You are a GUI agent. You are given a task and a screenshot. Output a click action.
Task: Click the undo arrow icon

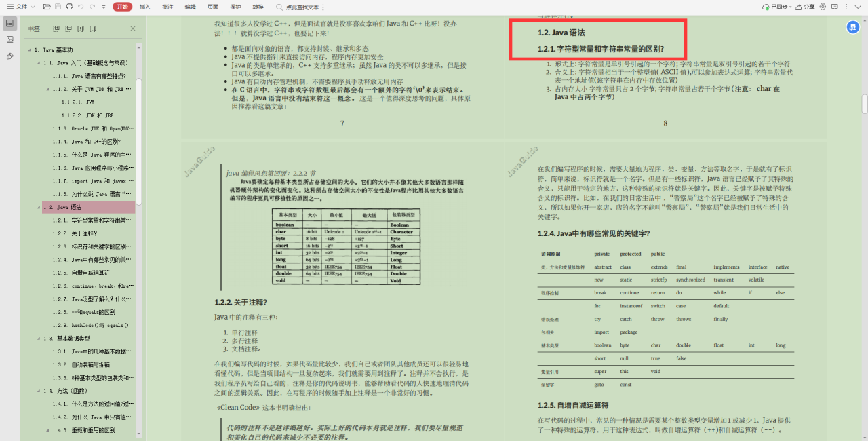(x=81, y=7)
